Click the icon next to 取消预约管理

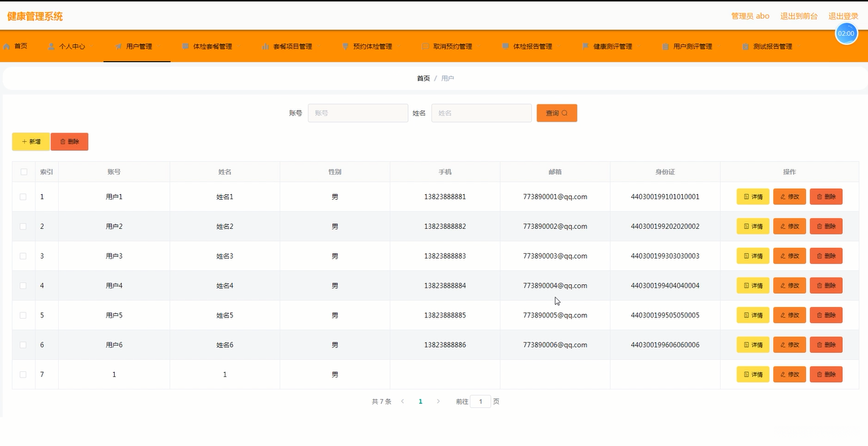[x=426, y=46]
